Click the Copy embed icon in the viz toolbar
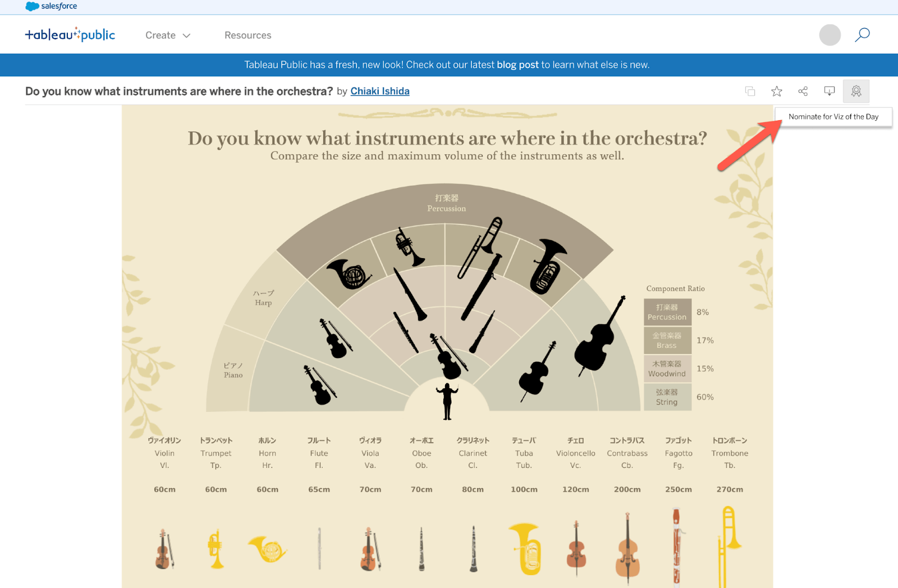This screenshot has width=898, height=588. pyautogui.click(x=750, y=90)
